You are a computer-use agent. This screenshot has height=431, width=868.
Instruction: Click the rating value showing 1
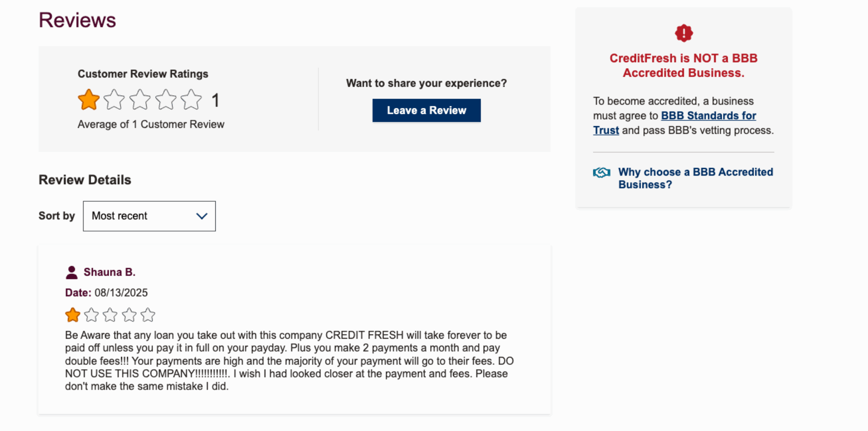tap(215, 99)
